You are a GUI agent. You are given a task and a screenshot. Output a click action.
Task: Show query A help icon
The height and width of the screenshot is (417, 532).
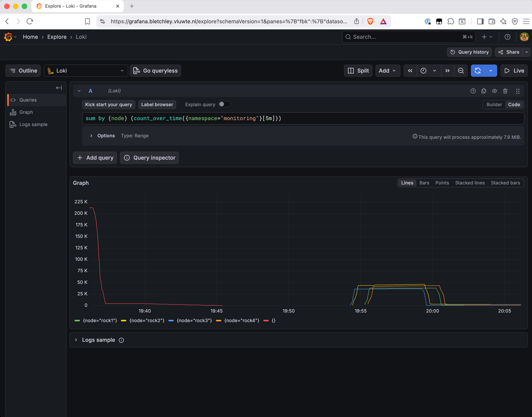(473, 91)
